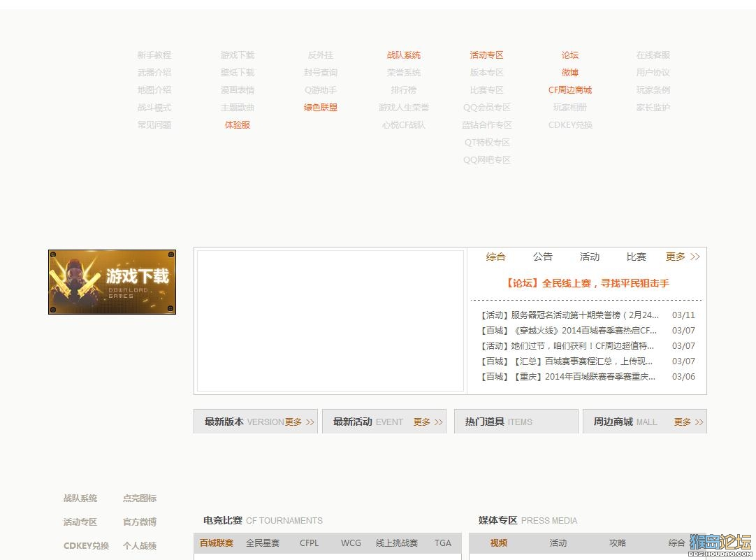
Task: Click 更多 >> beside 最新版本 VERSION
Action: [300, 422]
